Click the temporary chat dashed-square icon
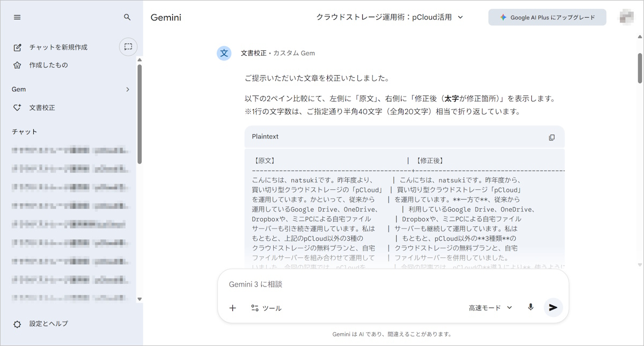Screen dimensions: 644x346 pos(128,47)
